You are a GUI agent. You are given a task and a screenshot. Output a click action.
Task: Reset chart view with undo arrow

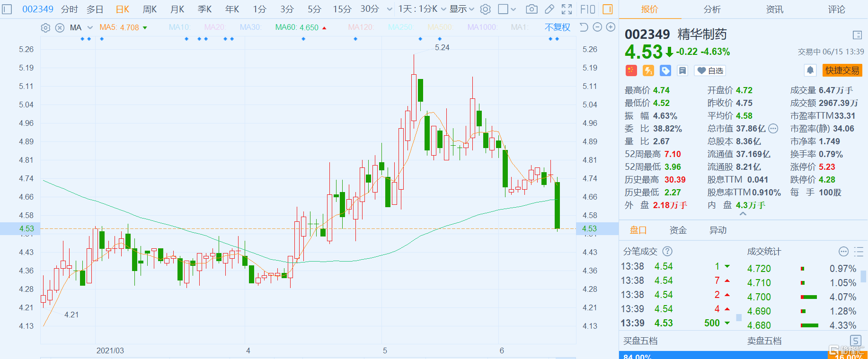tap(584, 27)
